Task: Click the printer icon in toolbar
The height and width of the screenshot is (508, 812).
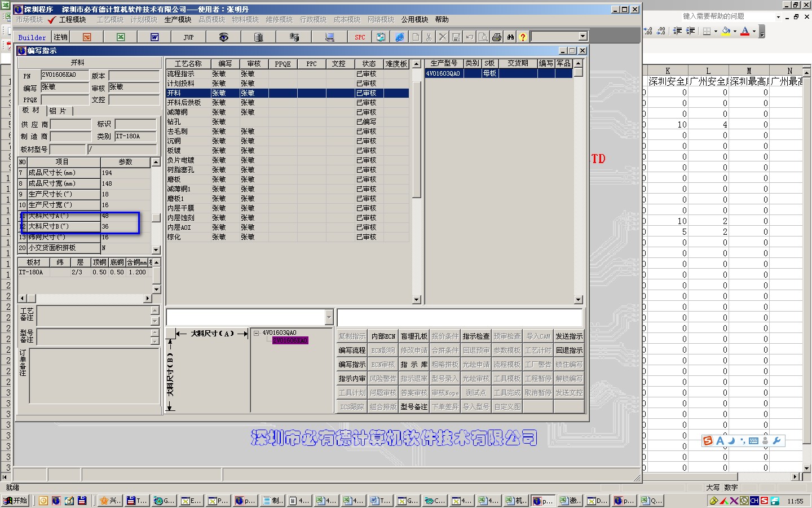Action: click(497, 37)
